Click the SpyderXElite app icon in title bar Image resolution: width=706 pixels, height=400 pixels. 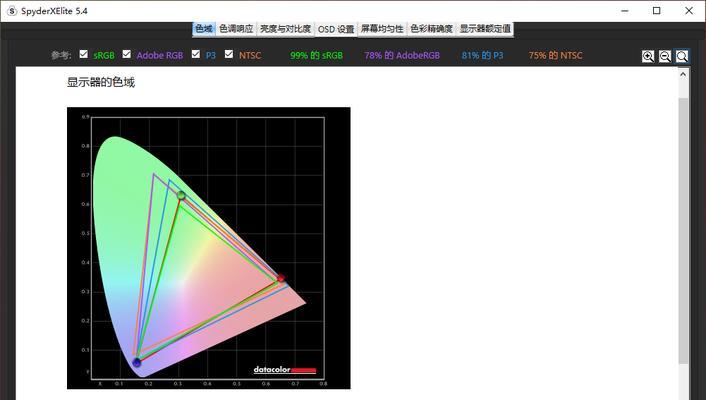pyautogui.click(x=12, y=11)
